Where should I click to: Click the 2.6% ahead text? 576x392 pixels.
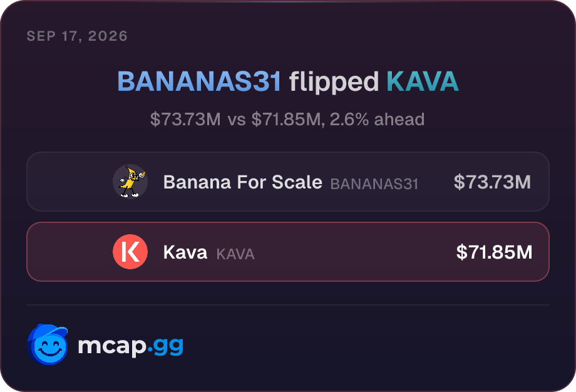point(377,120)
